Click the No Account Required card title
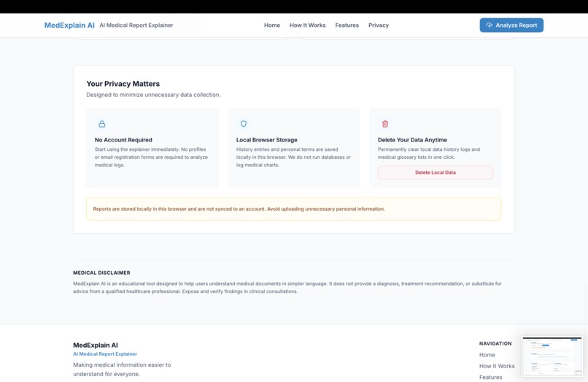 123,140
